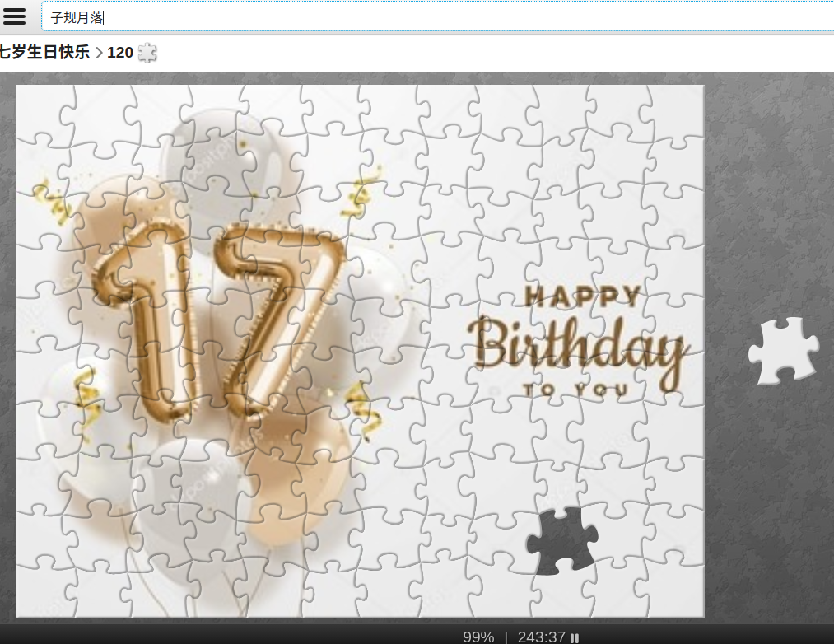Image resolution: width=834 pixels, height=644 pixels.
Task: Click the 243:37 elapsed time
Action: (x=542, y=637)
